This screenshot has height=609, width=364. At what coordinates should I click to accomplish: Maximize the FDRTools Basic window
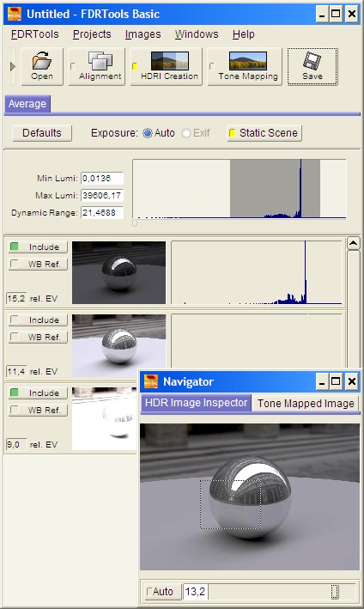(x=336, y=15)
